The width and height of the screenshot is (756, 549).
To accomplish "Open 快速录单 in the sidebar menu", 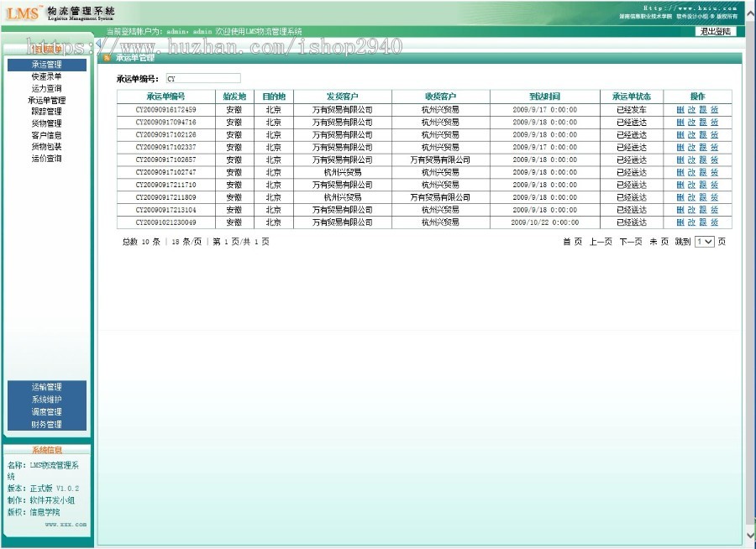I will pos(47,76).
